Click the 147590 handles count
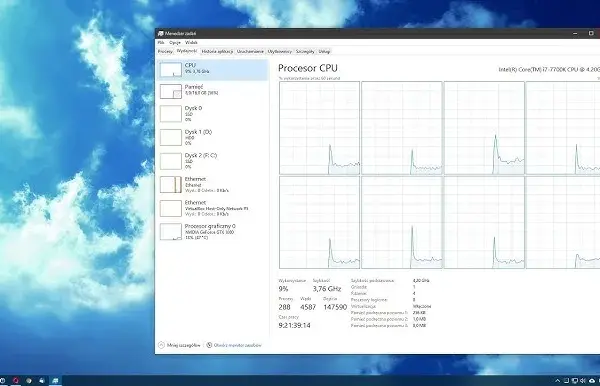600x386 pixels. (x=335, y=307)
